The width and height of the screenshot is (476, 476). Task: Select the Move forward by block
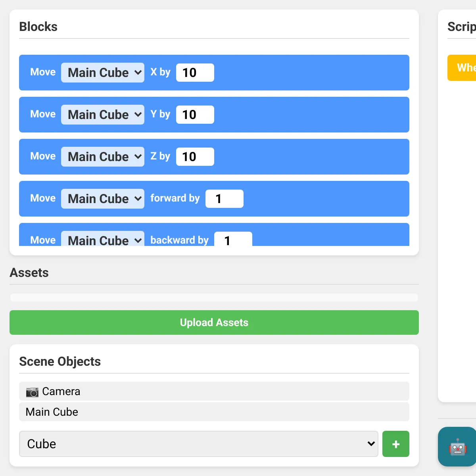[x=214, y=199]
